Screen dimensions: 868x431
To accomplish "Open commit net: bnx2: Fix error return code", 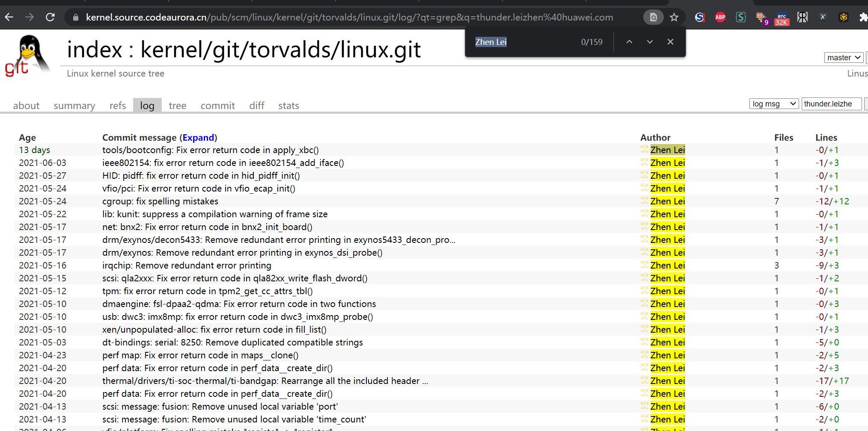I will click(207, 227).
